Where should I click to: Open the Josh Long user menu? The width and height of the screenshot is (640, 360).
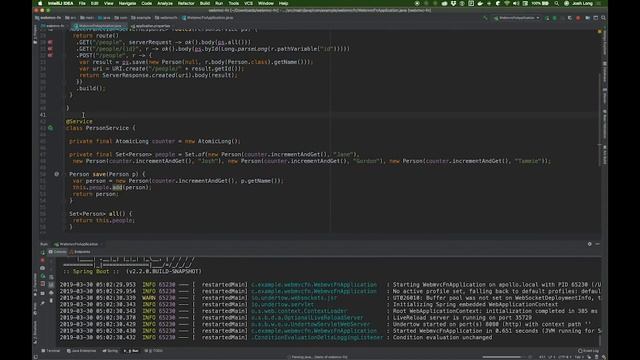tap(582, 3)
